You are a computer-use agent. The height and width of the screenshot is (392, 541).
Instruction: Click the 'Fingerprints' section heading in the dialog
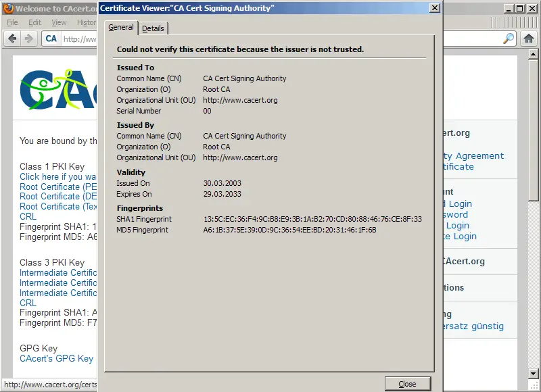pos(140,208)
